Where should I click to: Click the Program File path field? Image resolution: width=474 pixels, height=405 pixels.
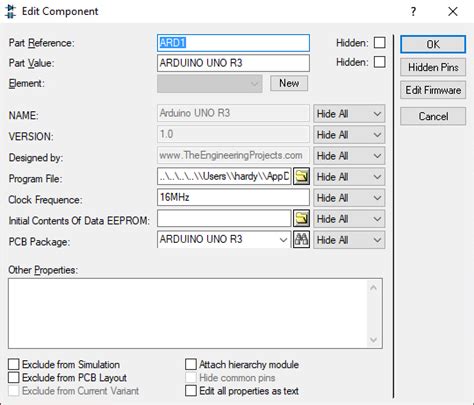pos(224,176)
